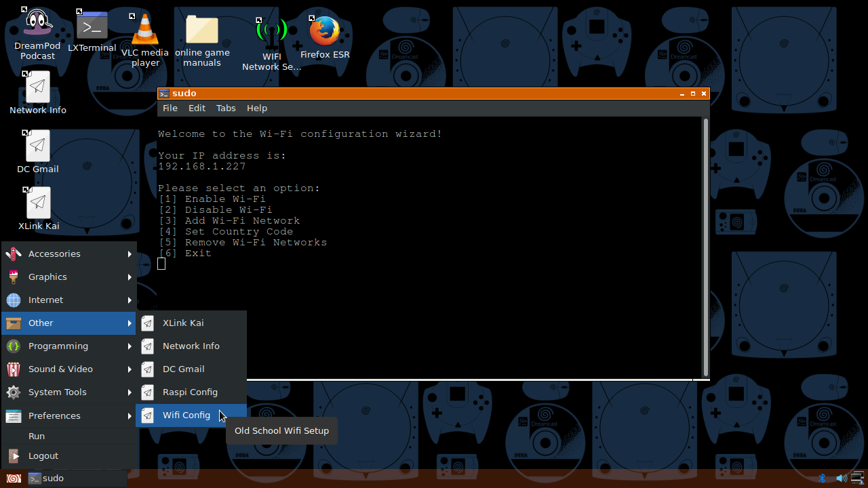Open the XLink Kai desktop shortcut
Viewport: 868px width, 488px height.
[x=39, y=209]
